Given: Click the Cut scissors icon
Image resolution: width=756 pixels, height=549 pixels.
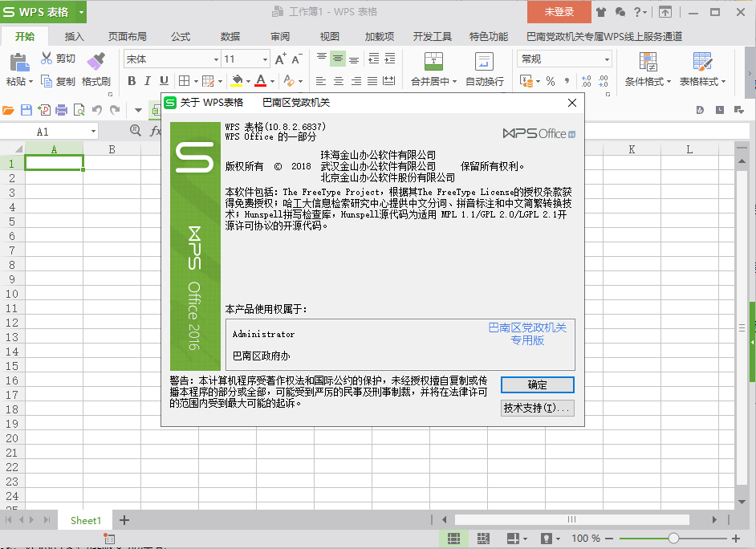Looking at the screenshot, I should [47, 59].
